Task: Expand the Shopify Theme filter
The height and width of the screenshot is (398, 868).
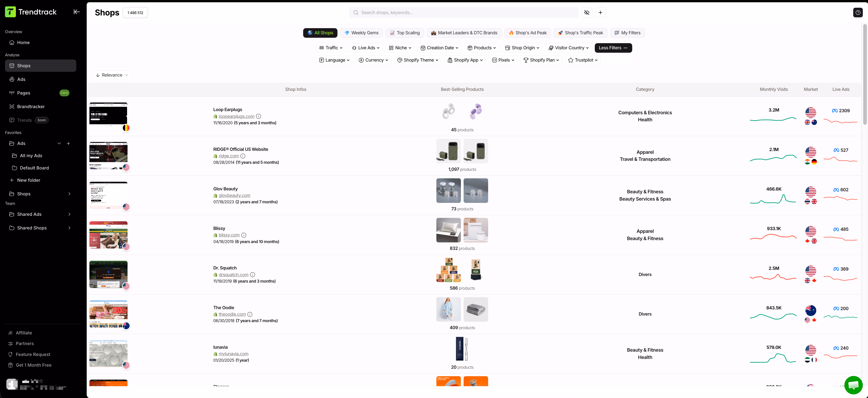Action: click(418, 60)
